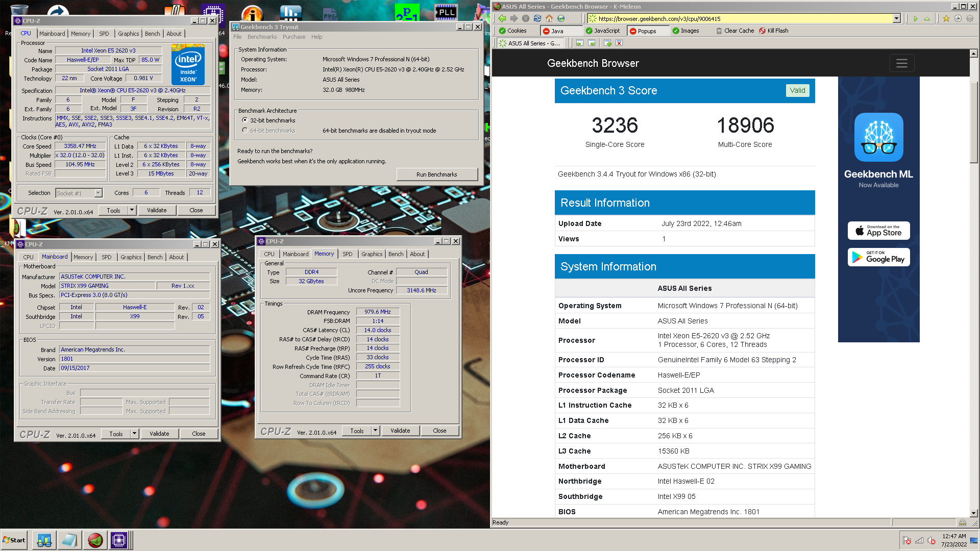The image size is (980, 551).
Task: Open history clock icon
Action: click(x=958, y=18)
